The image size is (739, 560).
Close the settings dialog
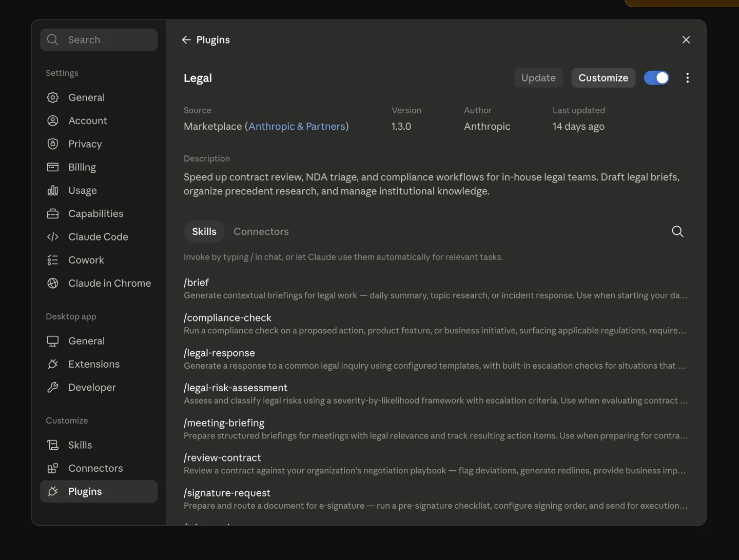pyautogui.click(x=686, y=40)
